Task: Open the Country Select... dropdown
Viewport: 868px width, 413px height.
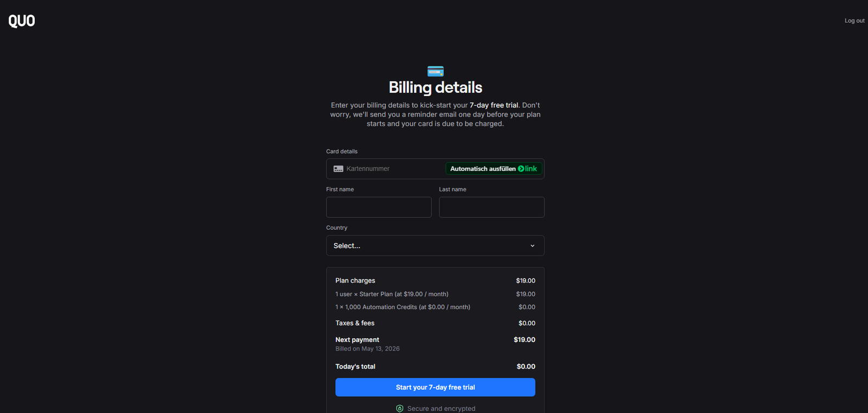Action: (x=435, y=246)
